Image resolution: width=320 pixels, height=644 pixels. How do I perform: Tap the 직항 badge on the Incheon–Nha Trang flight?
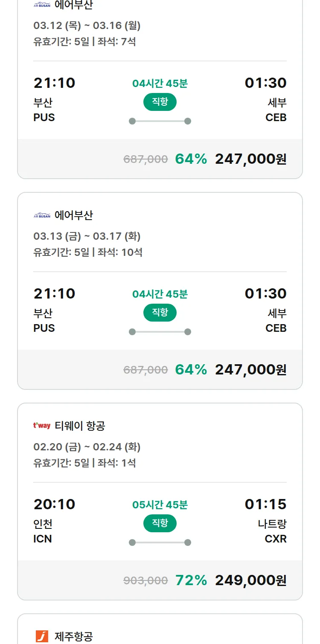pos(160,523)
